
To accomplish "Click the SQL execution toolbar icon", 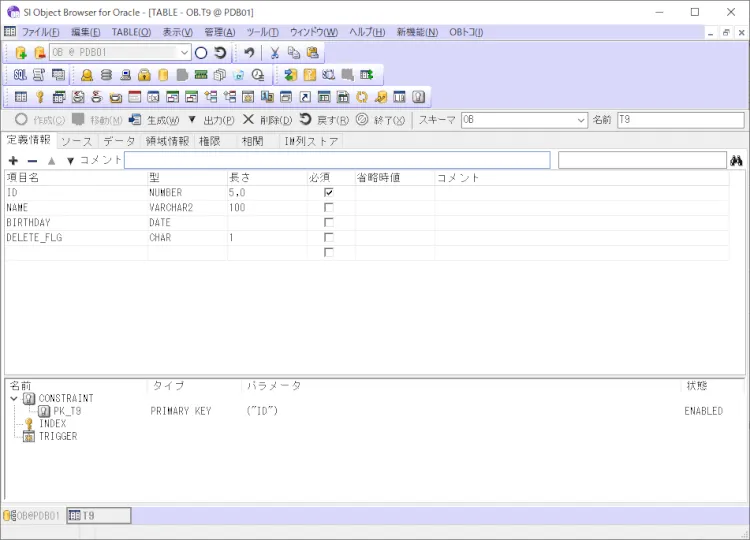I will coord(20,75).
